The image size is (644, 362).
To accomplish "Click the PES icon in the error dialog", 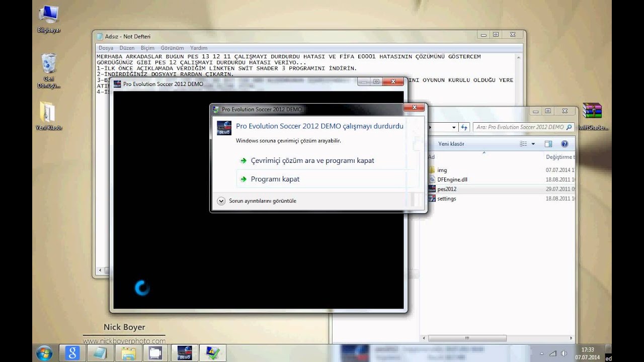I will coord(224,128).
